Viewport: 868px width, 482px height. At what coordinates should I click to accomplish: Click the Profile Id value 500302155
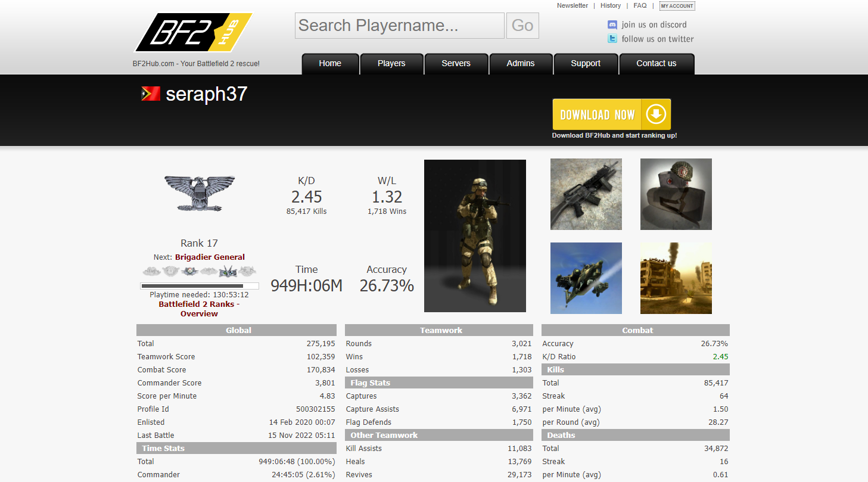click(x=316, y=409)
